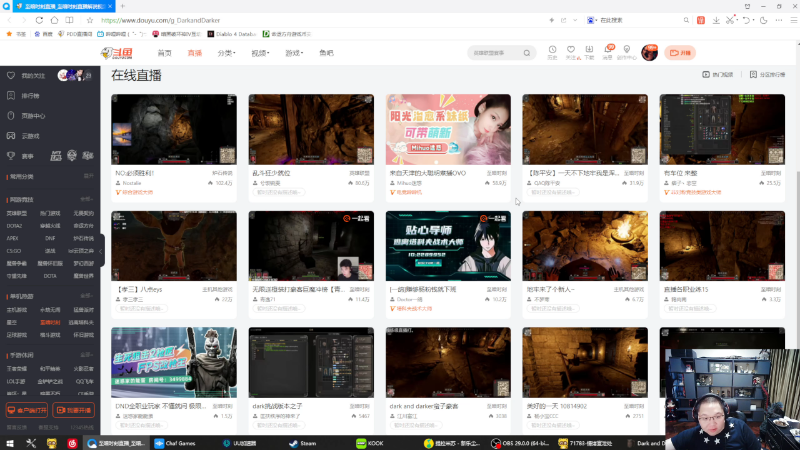Go to 首页 home tab
This screenshot has width=800, height=450.
(164, 53)
